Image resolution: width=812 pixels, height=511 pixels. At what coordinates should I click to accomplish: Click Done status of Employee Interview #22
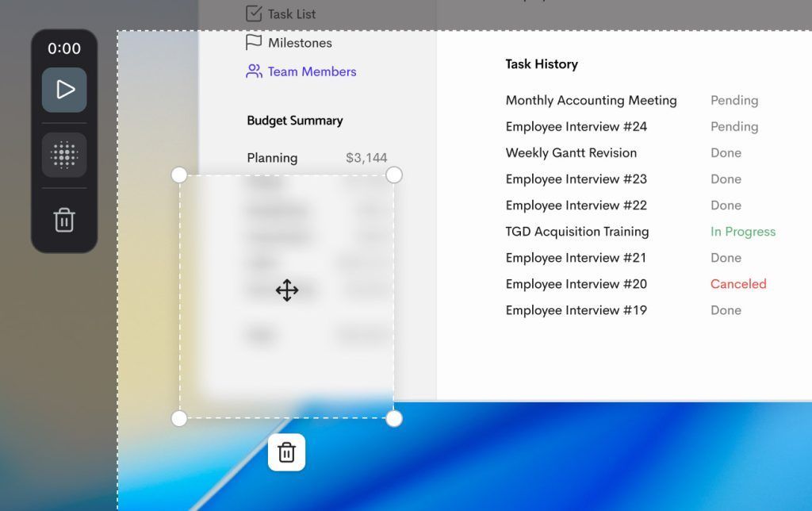pos(726,206)
